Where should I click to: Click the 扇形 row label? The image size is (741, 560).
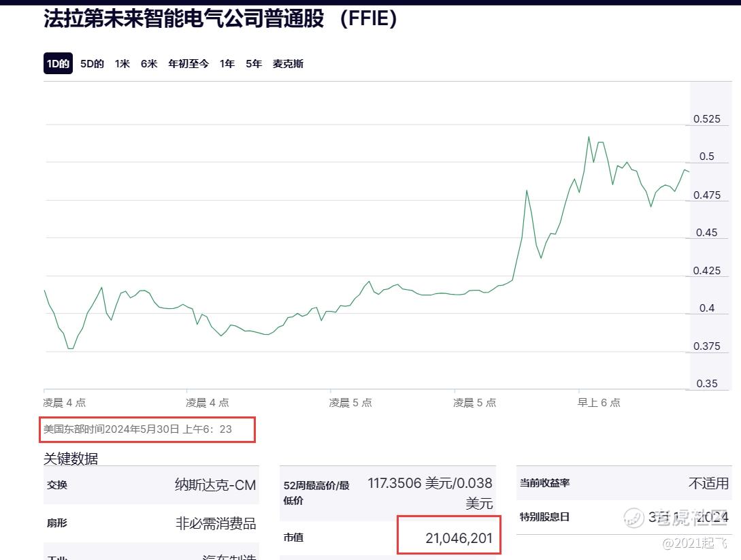click(57, 523)
